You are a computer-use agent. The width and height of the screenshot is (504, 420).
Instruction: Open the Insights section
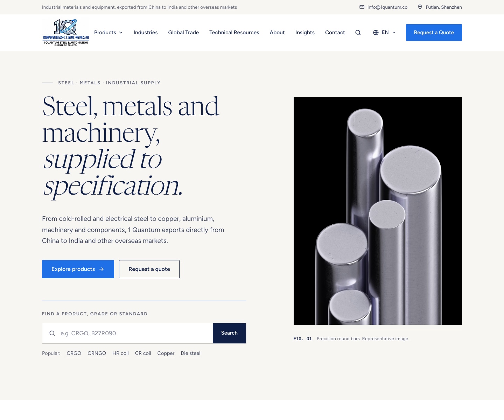(305, 33)
